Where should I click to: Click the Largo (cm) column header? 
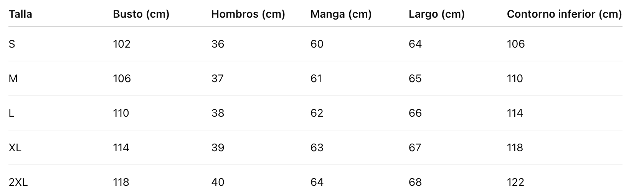pos(436,14)
